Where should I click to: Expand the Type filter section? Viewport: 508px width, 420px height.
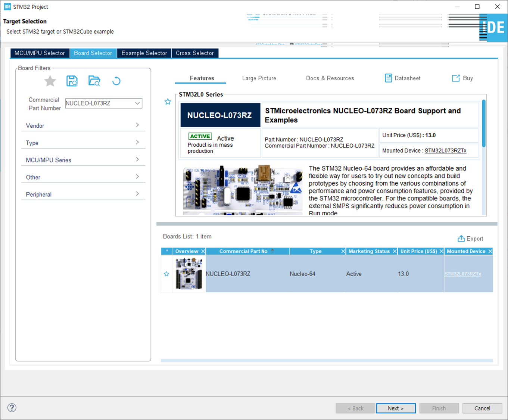[83, 143]
